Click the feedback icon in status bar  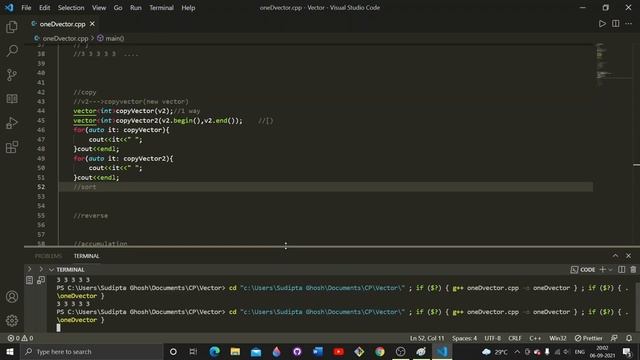pos(614,338)
